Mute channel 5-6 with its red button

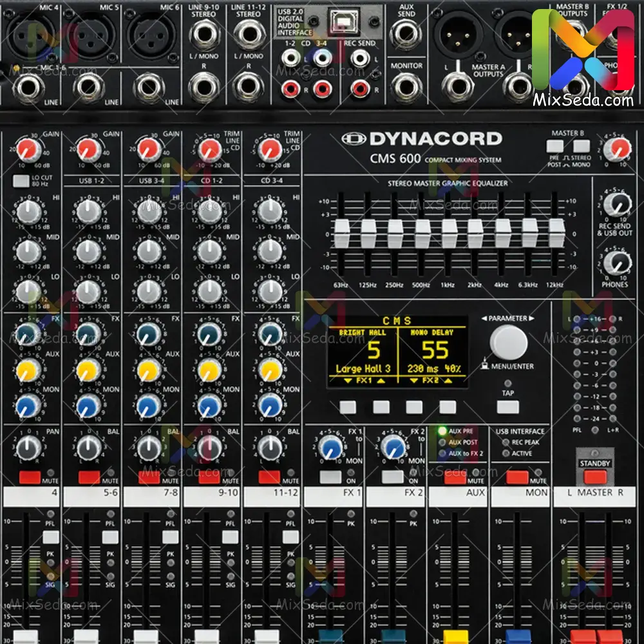pos(89,477)
